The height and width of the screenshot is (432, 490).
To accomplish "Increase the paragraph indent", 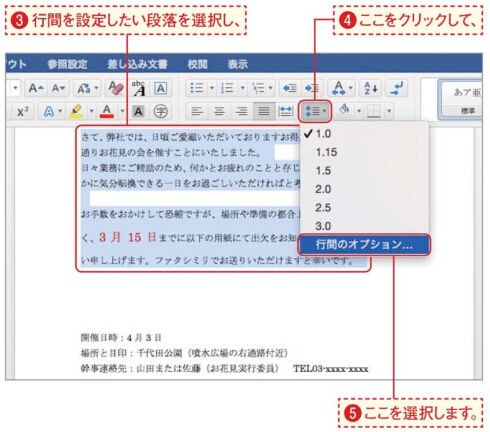I will click(312, 88).
